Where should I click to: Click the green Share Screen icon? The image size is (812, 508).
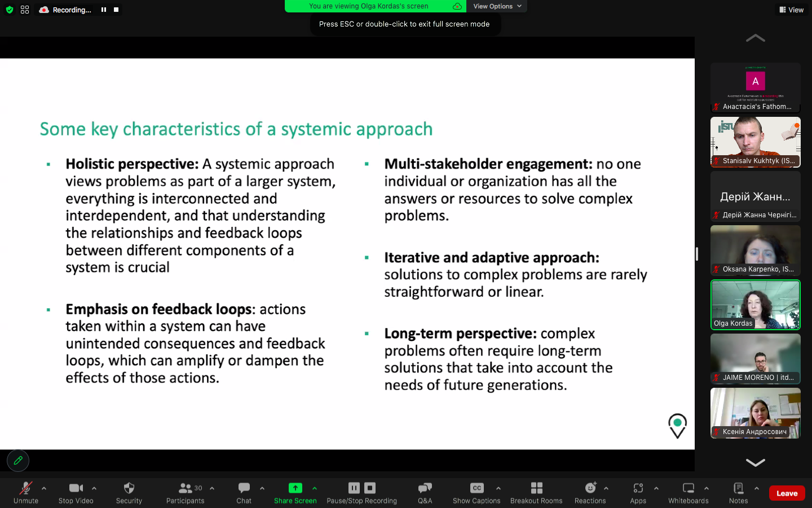coord(295,488)
